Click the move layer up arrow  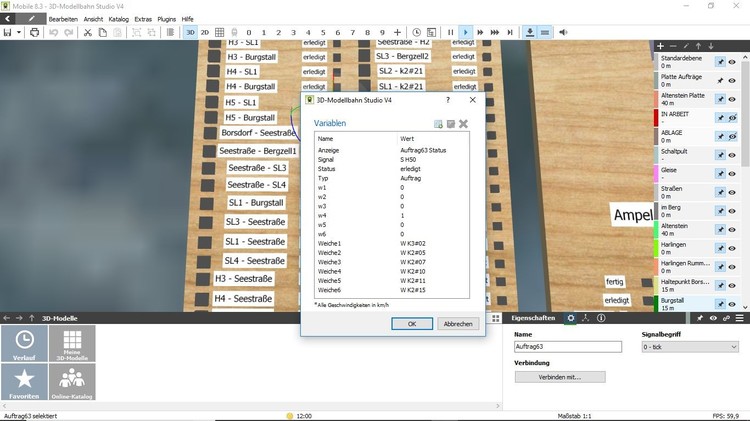[698, 46]
